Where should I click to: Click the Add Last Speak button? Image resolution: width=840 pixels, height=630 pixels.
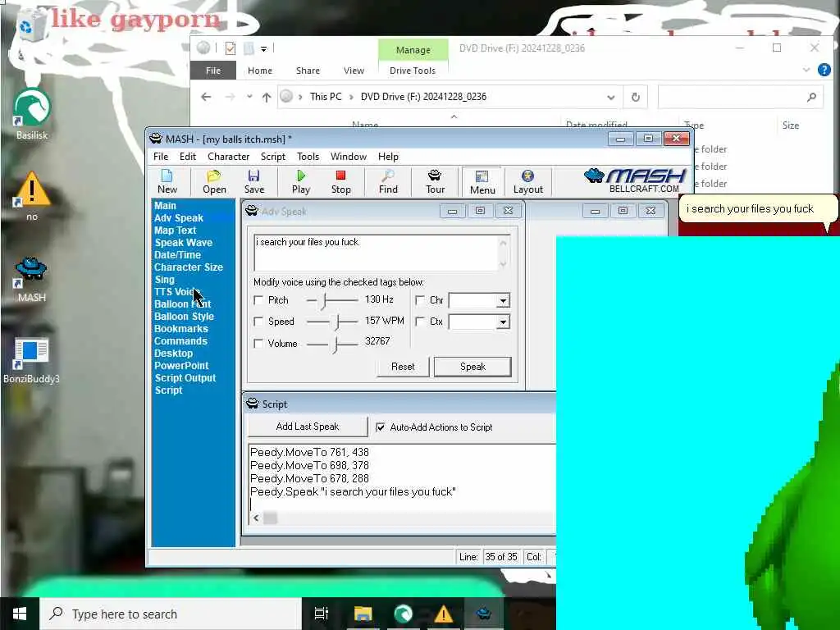[x=308, y=427]
